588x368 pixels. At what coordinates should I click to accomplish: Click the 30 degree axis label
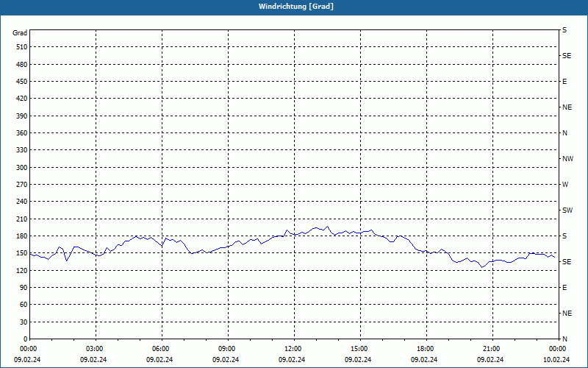pos(24,322)
